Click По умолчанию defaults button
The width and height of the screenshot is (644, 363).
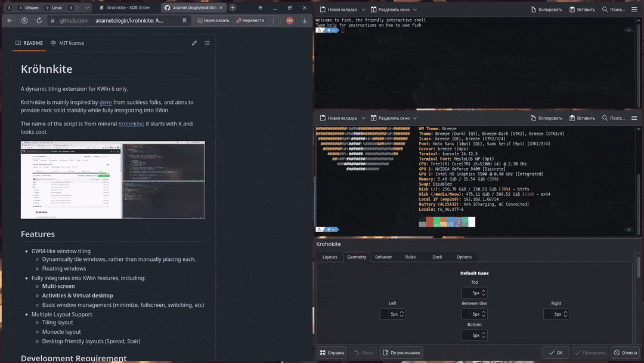click(401, 353)
